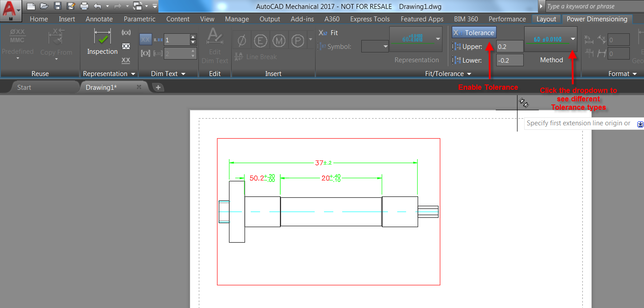The image size is (644, 308).
Task: Click the Plot printer icon
Action: [x=84, y=6]
